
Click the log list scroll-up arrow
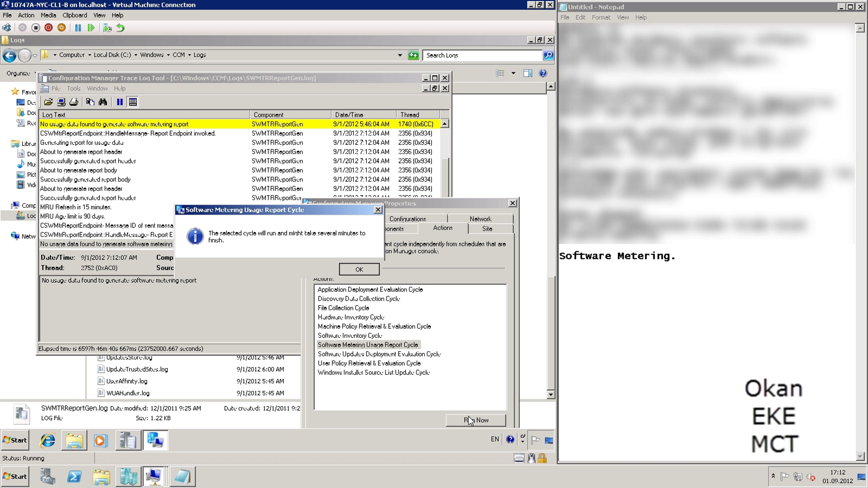444,124
